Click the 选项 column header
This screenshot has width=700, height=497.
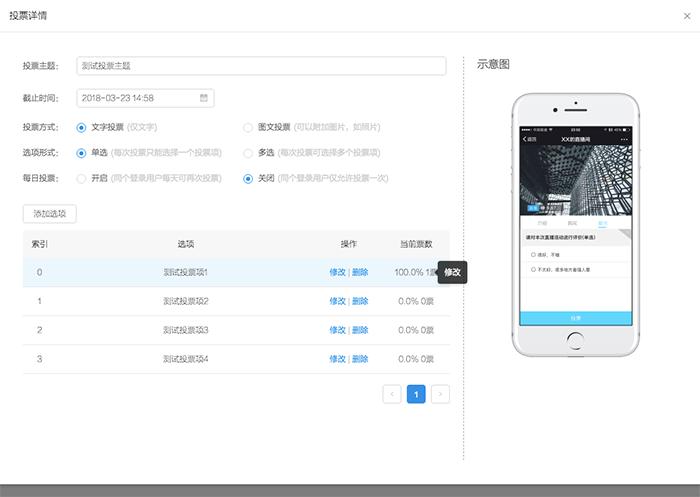(x=186, y=244)
